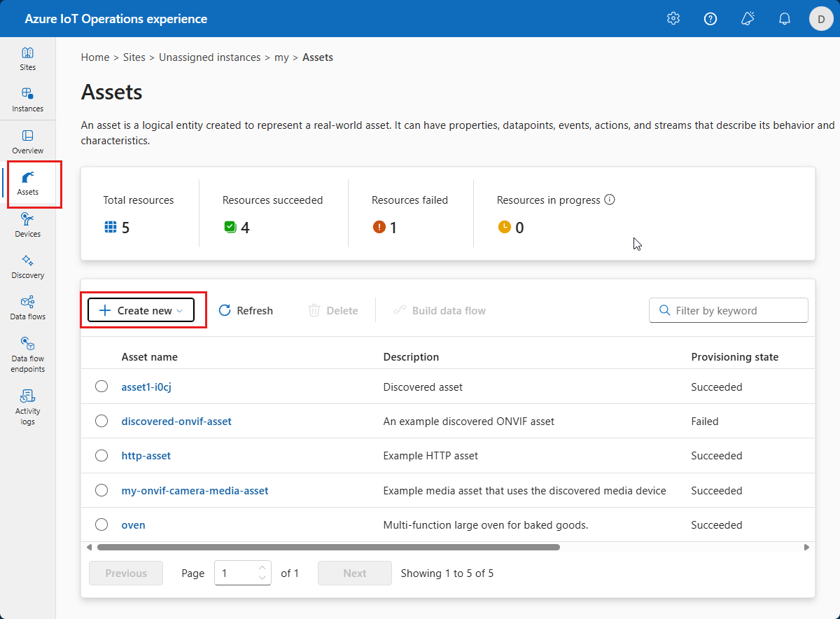Click the Help question mark icon

(x=710, y=19)
